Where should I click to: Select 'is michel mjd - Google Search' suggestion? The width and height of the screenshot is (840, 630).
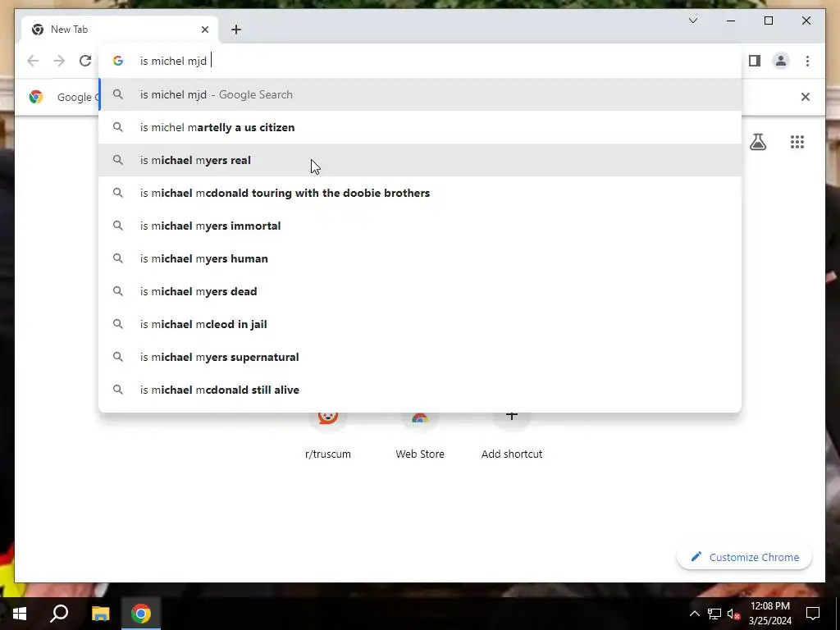[420, 95]
